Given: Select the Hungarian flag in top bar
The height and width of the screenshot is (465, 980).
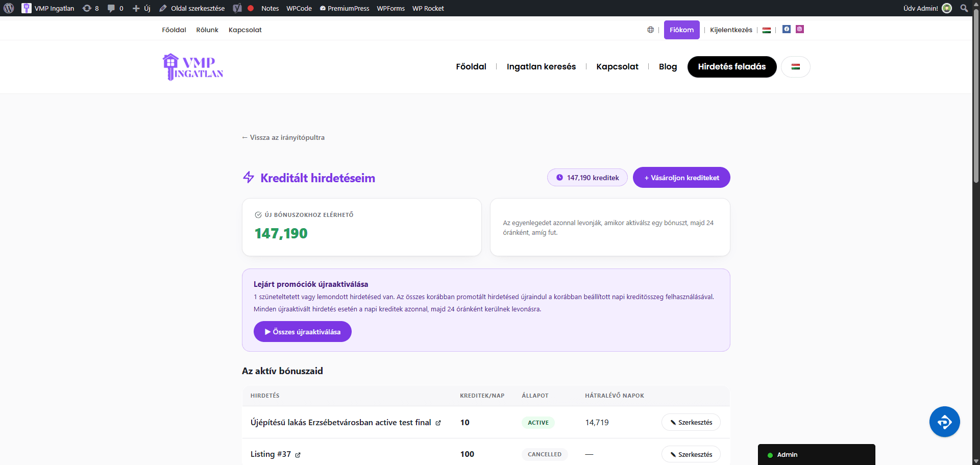Looking at the screenshot, I should [767, 30].
